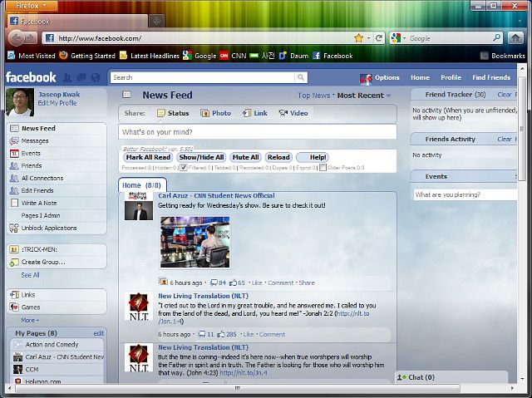The height and width of the screenshot is (398, 532).
Task: Click the What's on your mind field
Action: click(x=257, y=132)
